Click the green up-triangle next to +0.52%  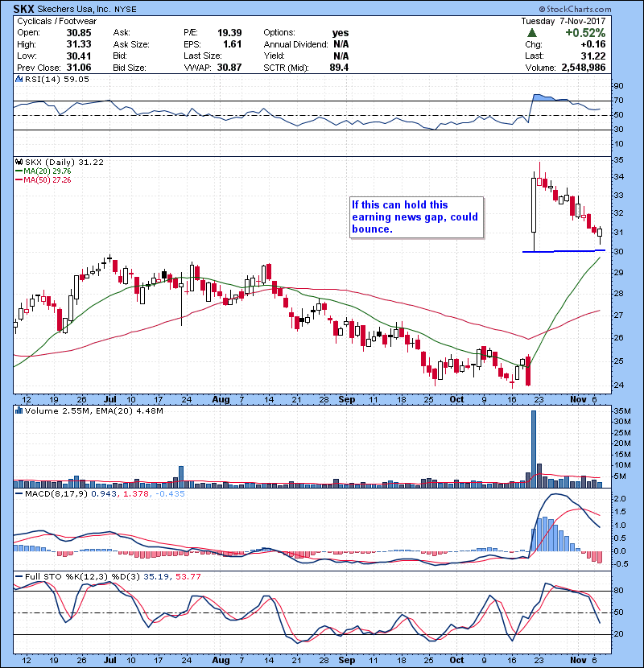pos(531,33)
